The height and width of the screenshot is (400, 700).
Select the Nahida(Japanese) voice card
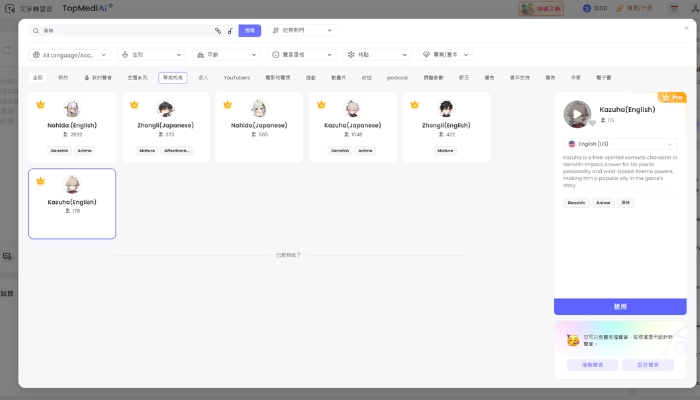[x=259, y=127]
